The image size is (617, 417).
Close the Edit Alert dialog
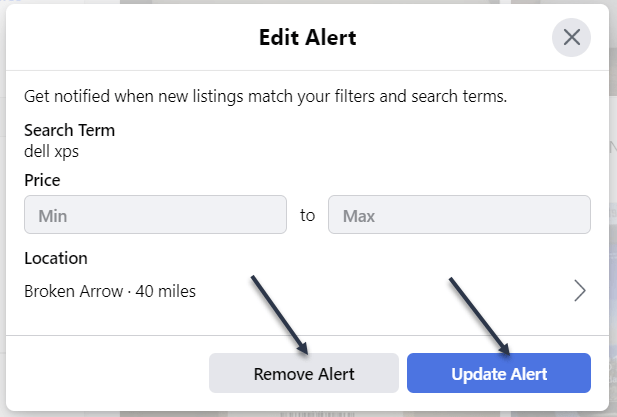click(x=571, y=38)
